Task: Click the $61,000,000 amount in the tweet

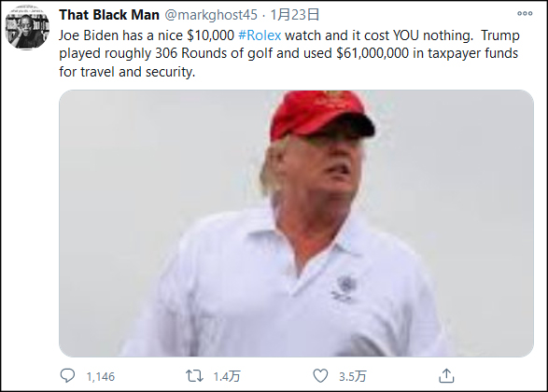Action: coord(372,53)
